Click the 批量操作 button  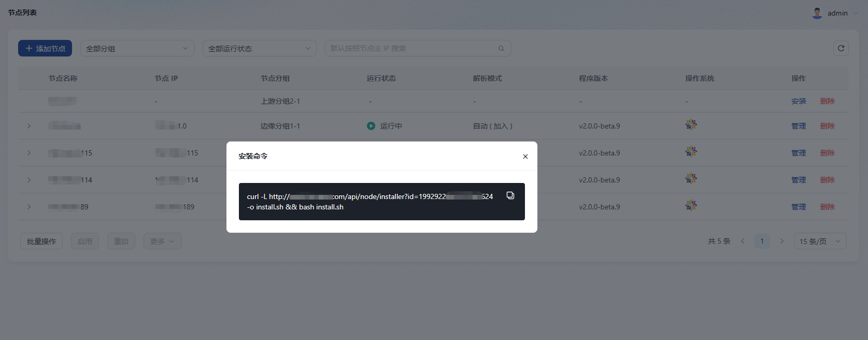(41, 241)
